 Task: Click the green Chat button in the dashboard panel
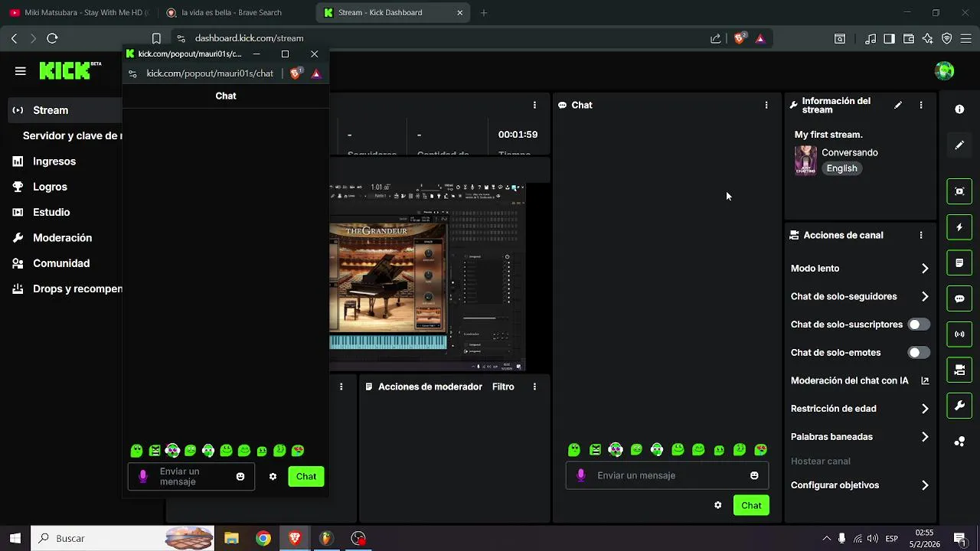point(751,505)
